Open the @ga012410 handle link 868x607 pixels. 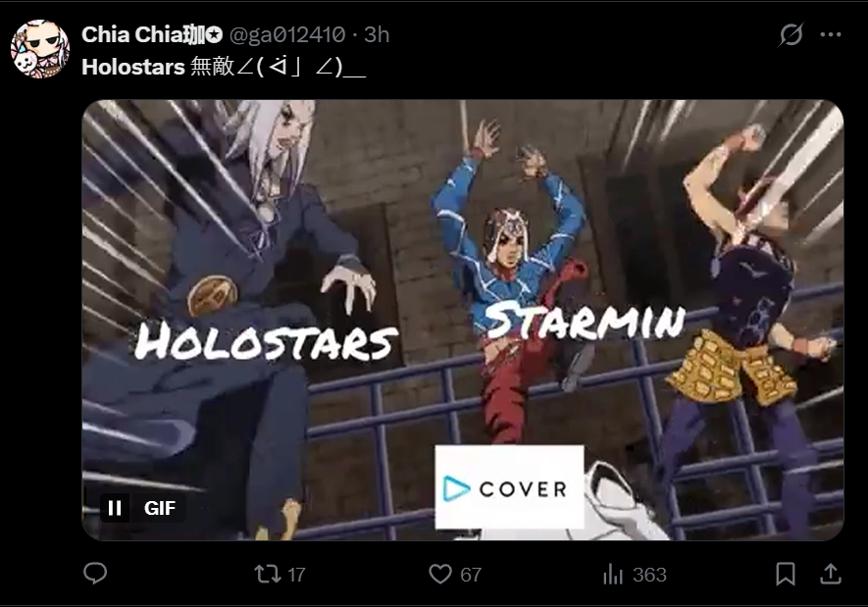click(287, 35)
